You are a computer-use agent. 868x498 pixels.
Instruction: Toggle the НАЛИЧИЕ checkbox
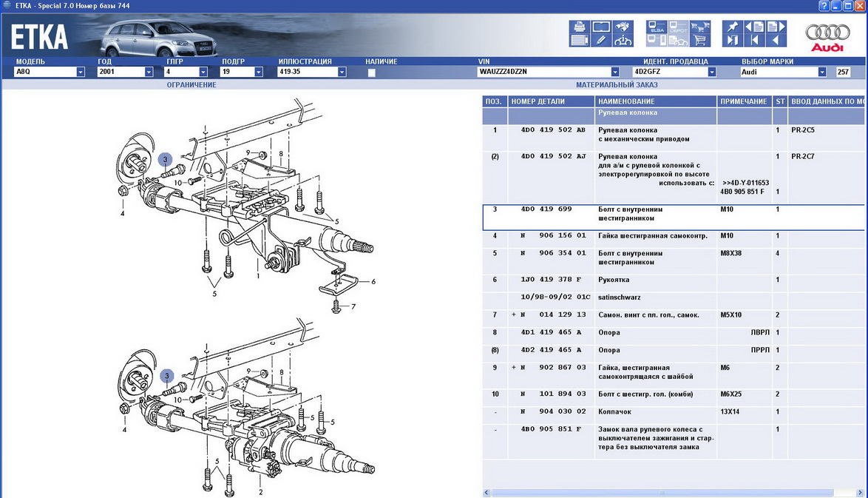tap(372, 73)
